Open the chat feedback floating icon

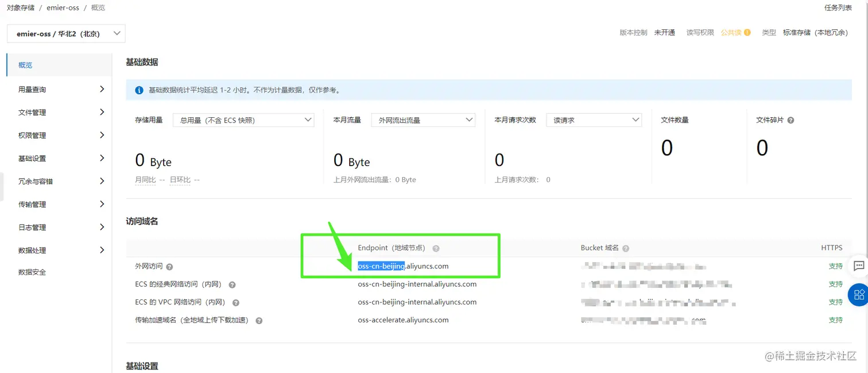pos(859,266)
